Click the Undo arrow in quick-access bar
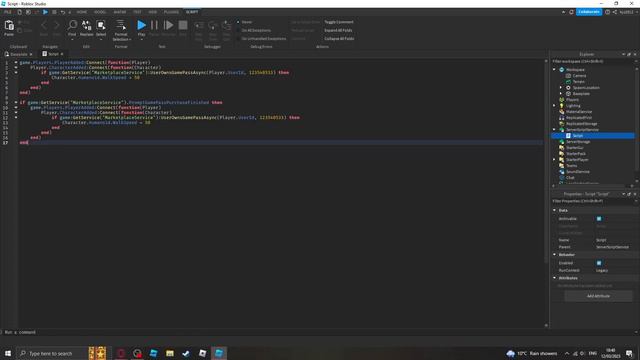 [x=63, y=12]
